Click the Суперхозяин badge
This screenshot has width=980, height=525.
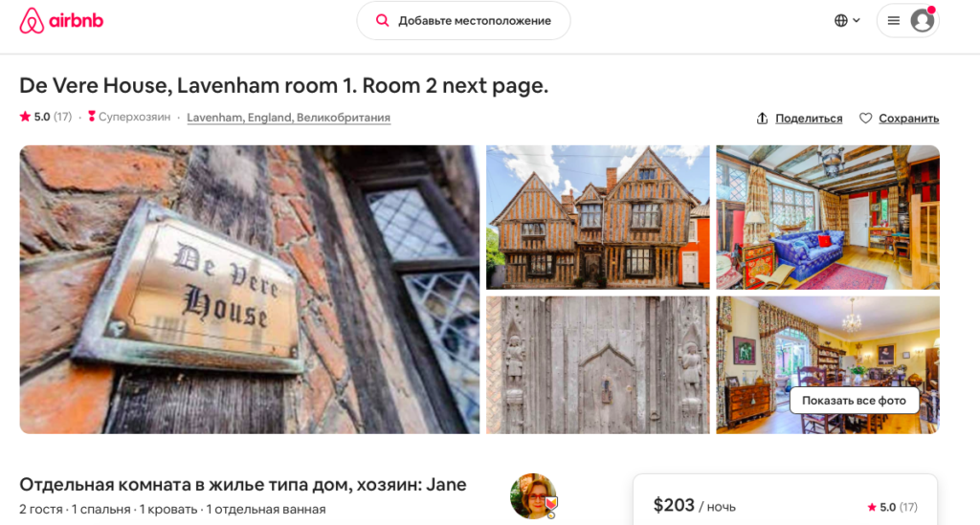click(129, 117)
